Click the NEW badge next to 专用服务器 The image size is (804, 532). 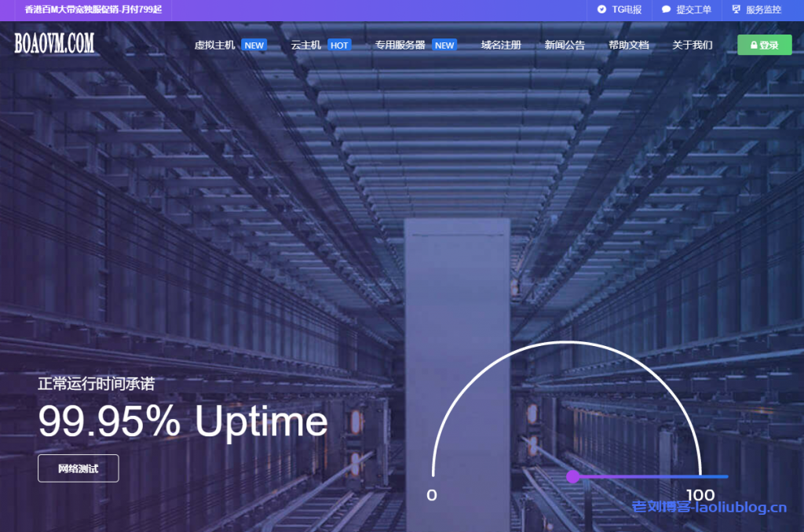[x=444, y=46]
